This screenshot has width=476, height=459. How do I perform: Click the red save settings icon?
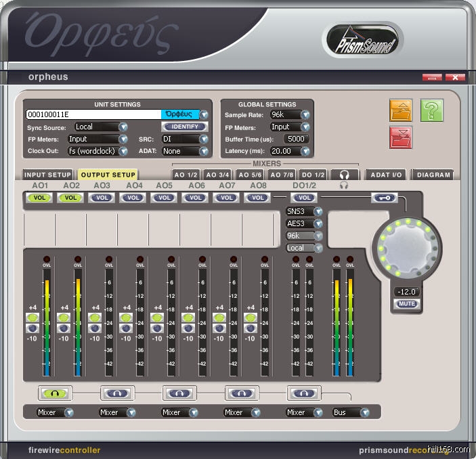401,137
